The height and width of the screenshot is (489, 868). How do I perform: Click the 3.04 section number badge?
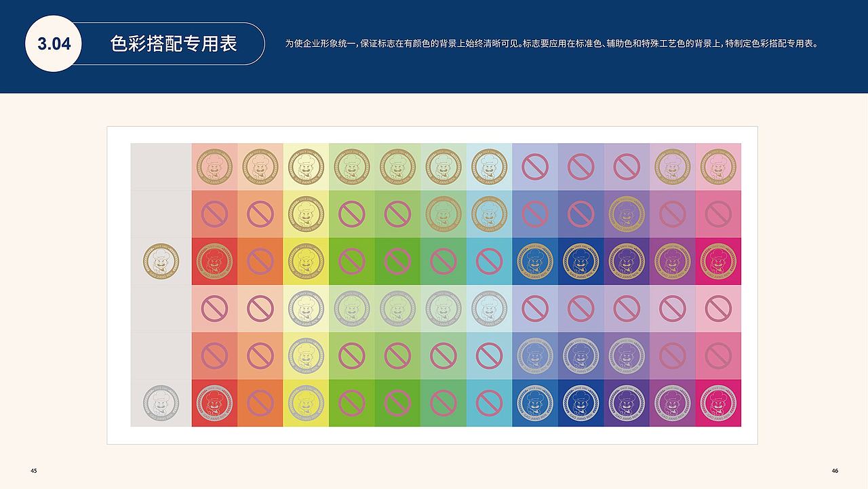pos(53,43)
